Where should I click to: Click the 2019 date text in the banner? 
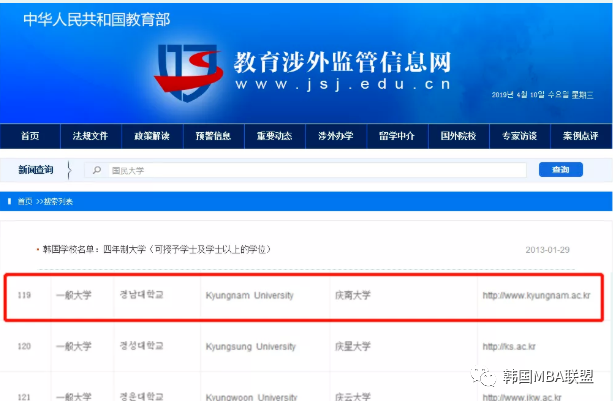(x=542, y=95)
